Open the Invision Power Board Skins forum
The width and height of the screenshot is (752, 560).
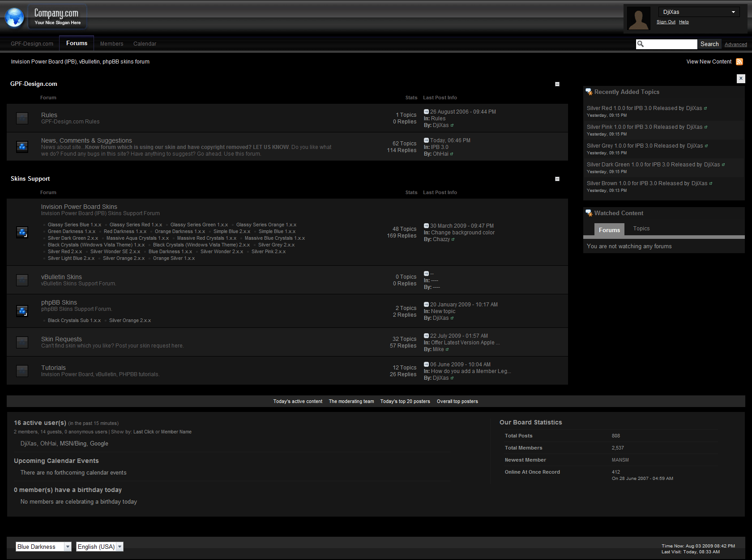click(x=79, y=207)
